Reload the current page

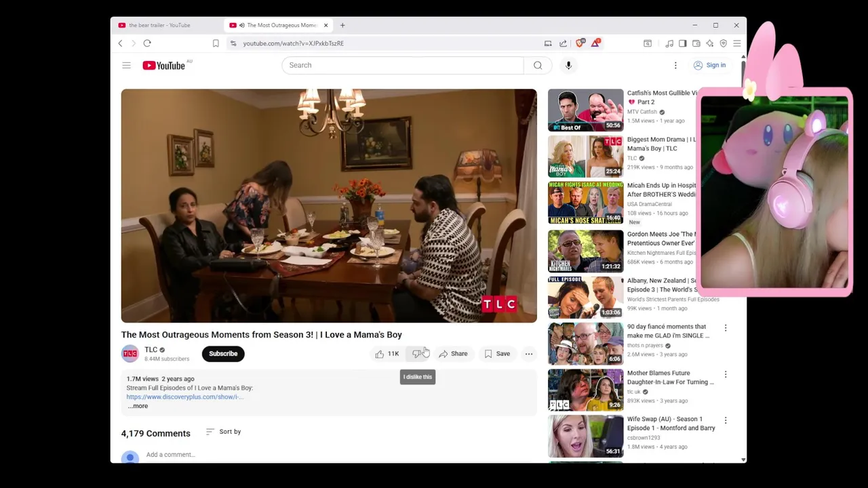coord(147,43)
